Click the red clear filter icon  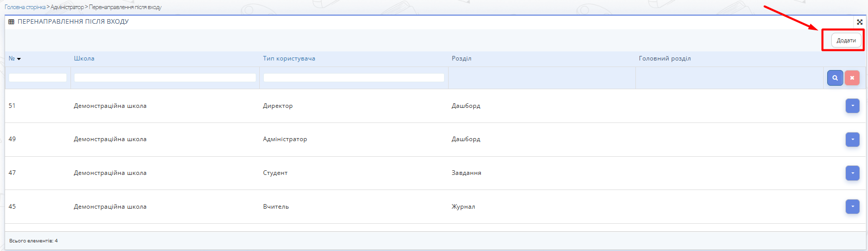click(x=852, y=78)
